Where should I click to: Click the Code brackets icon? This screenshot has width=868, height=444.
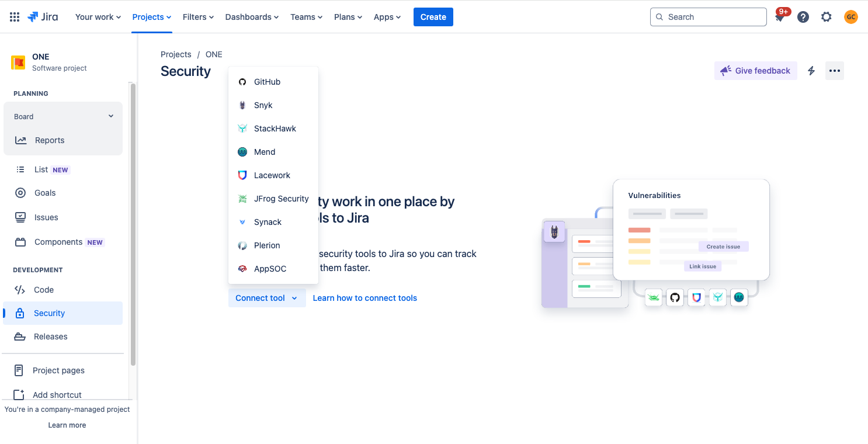(20, 290)
